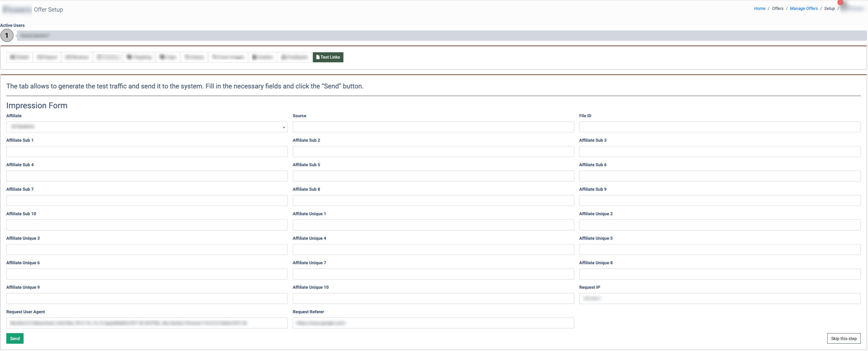Go to the Home breadcrumb link
Screen dimensions: 868x351
click(759, 9)
